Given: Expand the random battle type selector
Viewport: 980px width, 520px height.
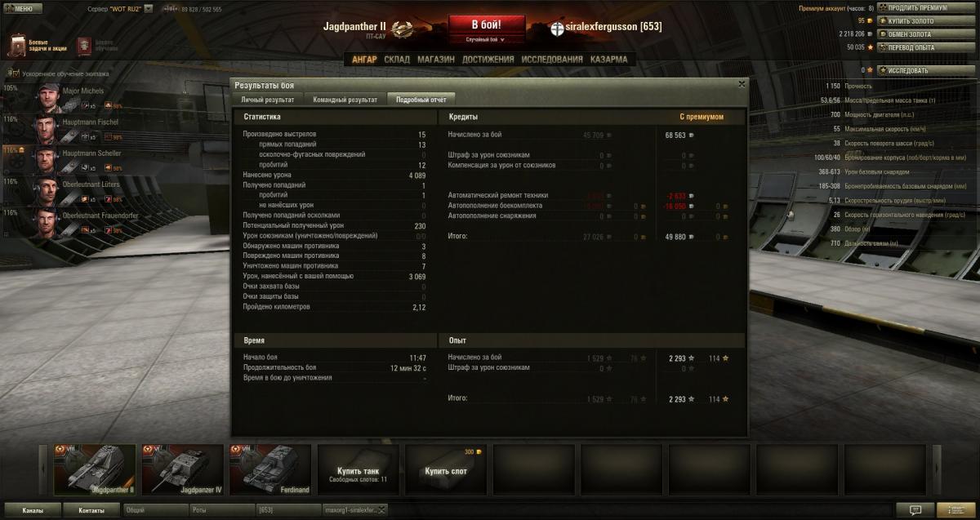Looking at the screenshot, I should [x=485, y=39].
